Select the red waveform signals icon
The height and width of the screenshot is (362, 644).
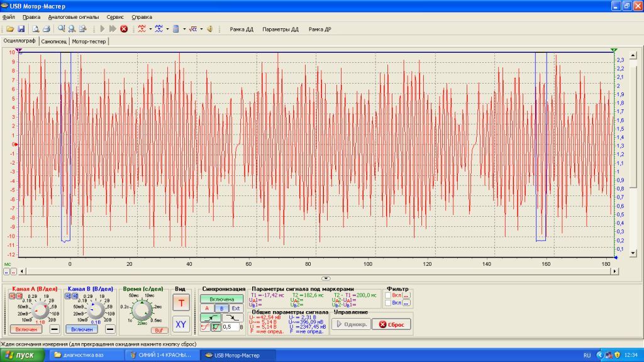point(142,29)
